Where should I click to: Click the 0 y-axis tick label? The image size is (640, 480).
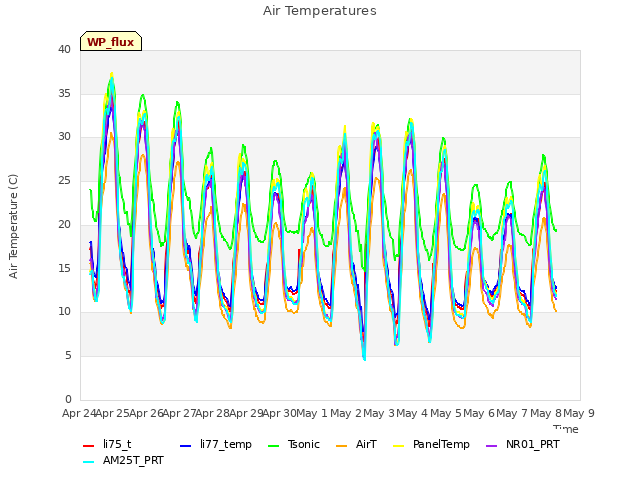click(68, 399)
